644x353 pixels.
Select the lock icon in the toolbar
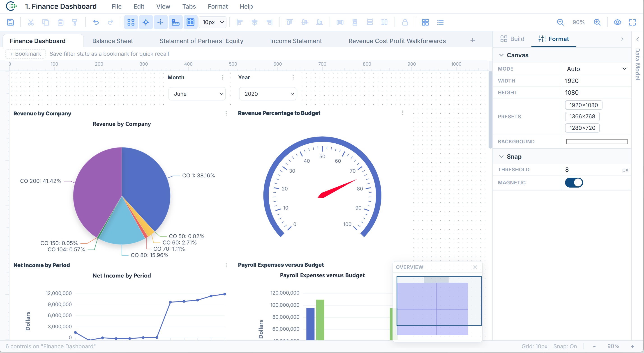405,22
